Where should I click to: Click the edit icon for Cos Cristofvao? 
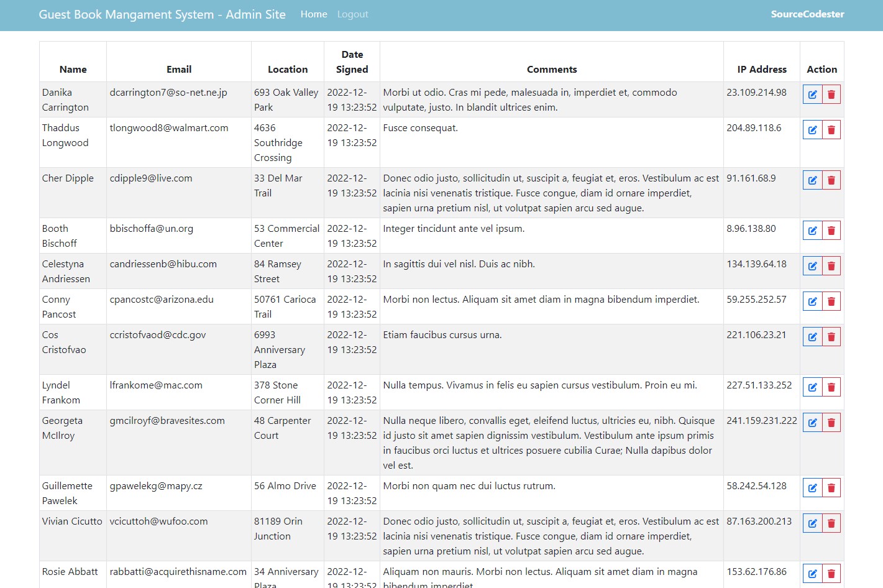point(812,336)
